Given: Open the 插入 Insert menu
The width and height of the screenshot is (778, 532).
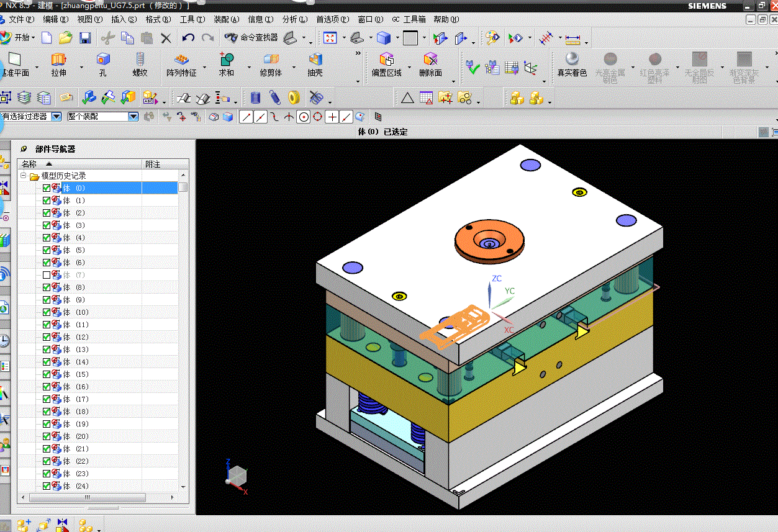Looking at the screenshot, I should pyautogui.click(x=124, y=19).
